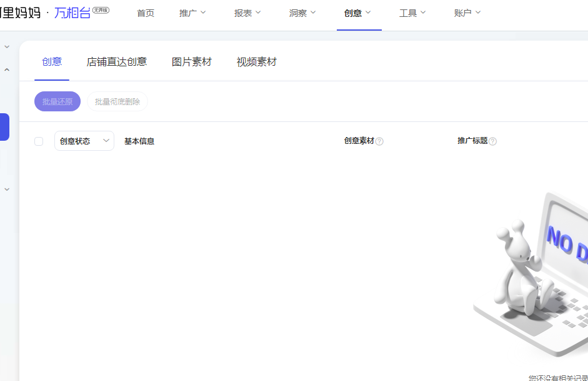Open the 工具 menu in the top bar
The image size is (588, 381).
click(412, 13)
